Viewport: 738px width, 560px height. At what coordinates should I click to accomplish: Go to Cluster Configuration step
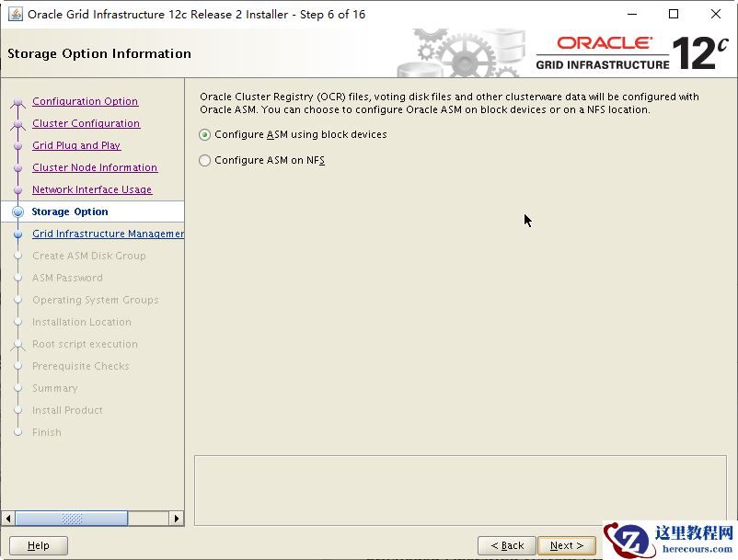pos(86,123)
